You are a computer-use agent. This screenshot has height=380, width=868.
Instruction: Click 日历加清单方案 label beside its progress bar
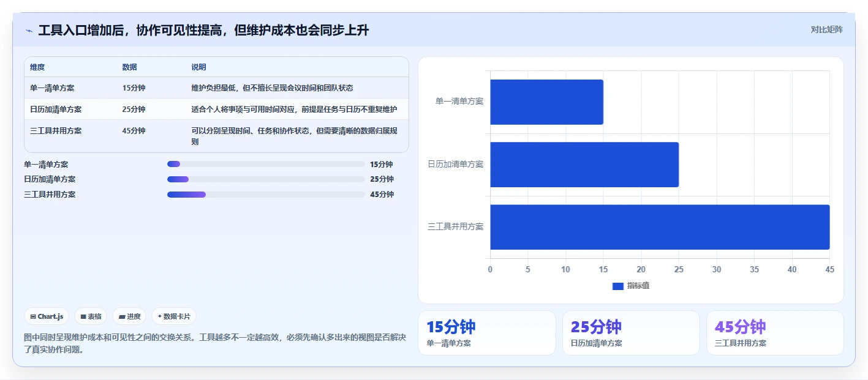point(50,179)
